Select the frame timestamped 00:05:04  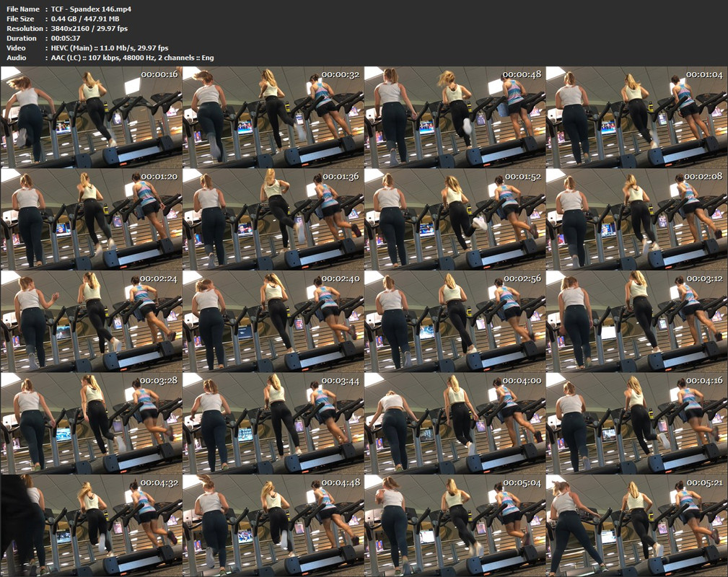coord(455,525)
